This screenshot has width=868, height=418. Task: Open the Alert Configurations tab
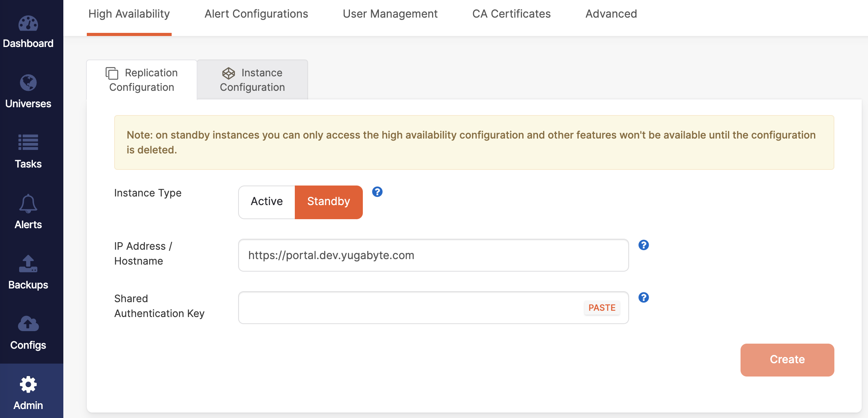[256, 14]
